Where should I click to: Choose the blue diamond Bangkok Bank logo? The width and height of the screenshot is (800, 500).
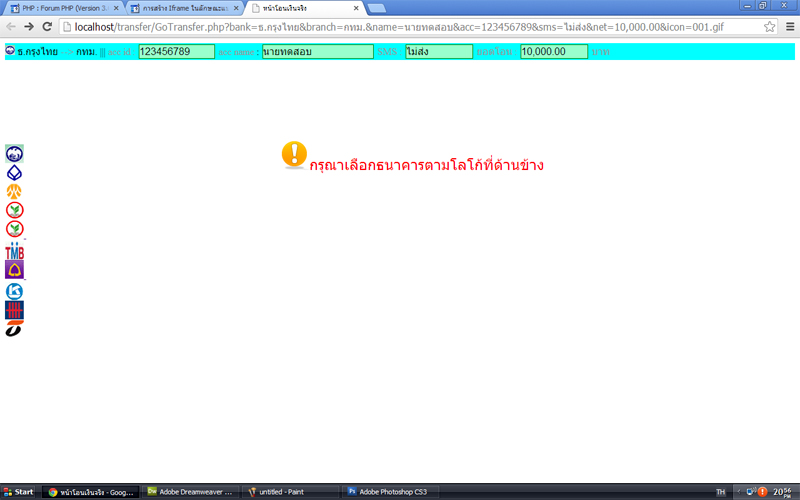[x=14, y=173]
